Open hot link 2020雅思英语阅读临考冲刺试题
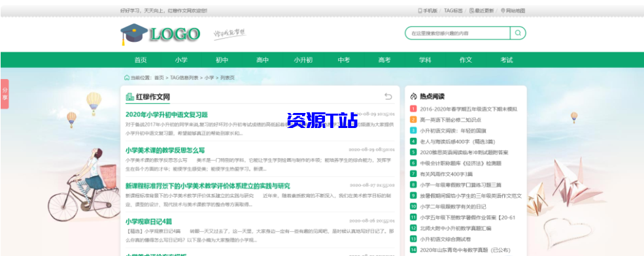 (464, 152)
